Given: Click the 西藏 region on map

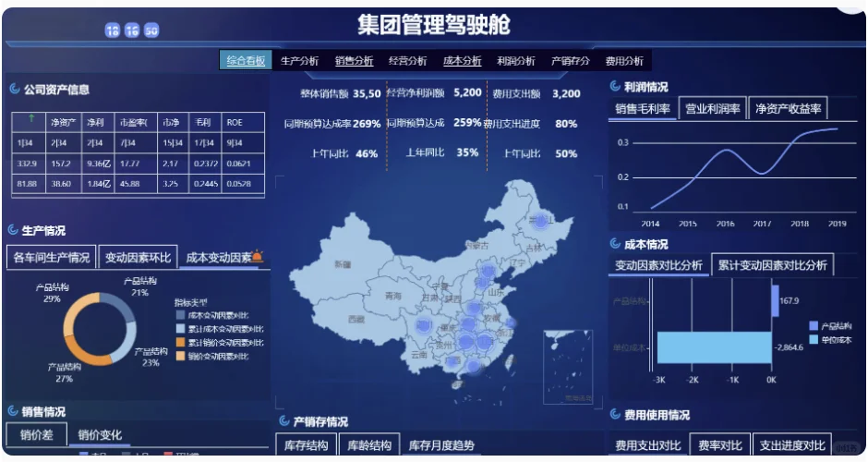Looking at the screenshot, I should (x=356, y=319).
